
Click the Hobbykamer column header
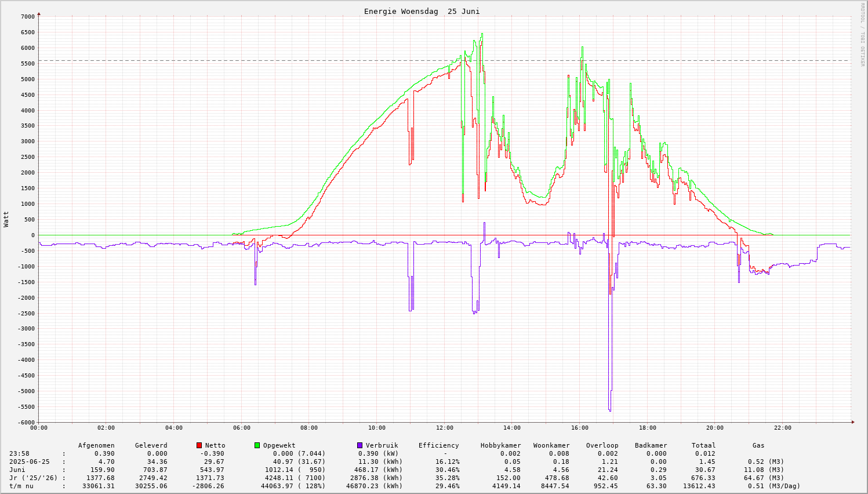point(500,445)
